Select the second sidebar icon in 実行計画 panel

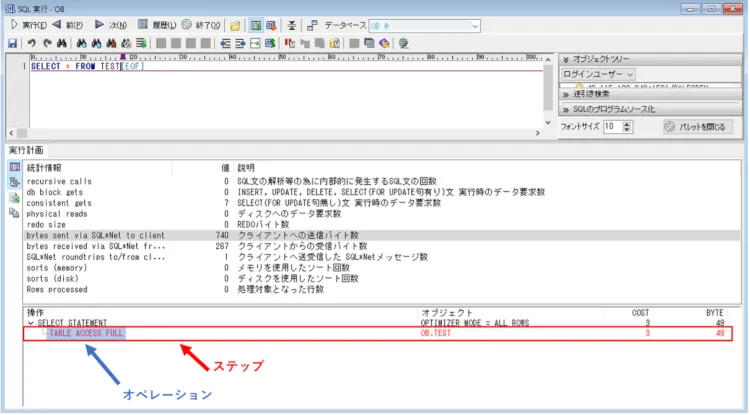pos(14,182)
